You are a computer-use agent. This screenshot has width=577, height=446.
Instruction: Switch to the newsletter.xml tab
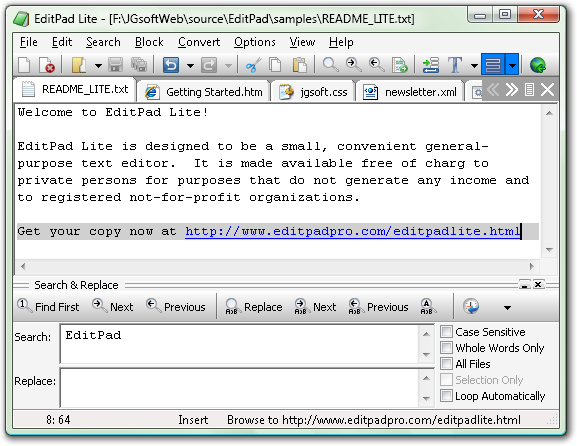coord(410,92)
